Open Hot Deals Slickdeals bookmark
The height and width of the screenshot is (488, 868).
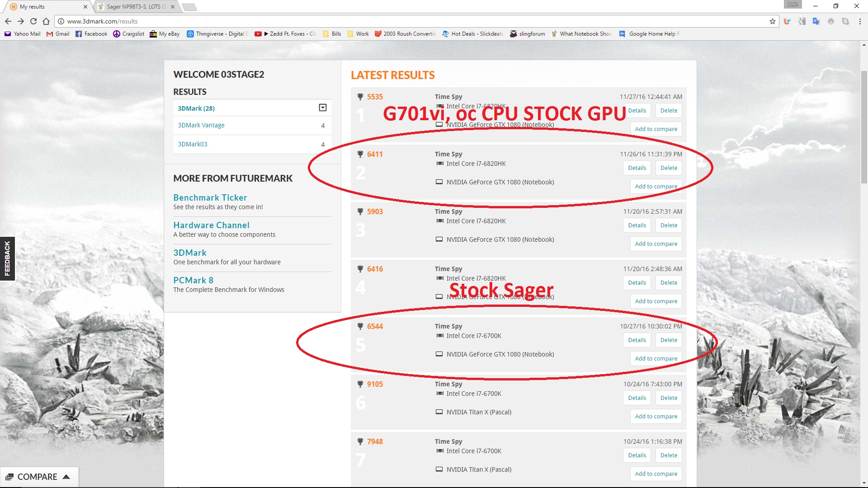[472, 34]
